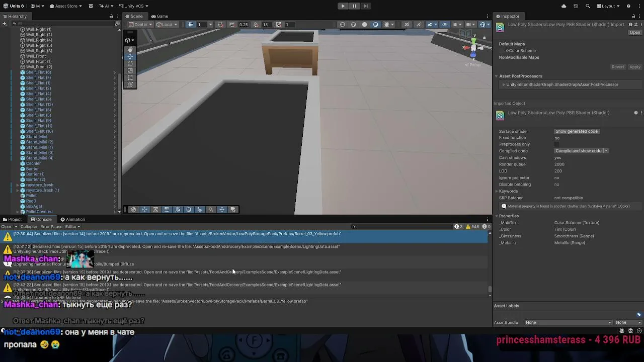Toggle scene visibility eye icon
Screen dimensions: 644x362
[x=444, y=25]
